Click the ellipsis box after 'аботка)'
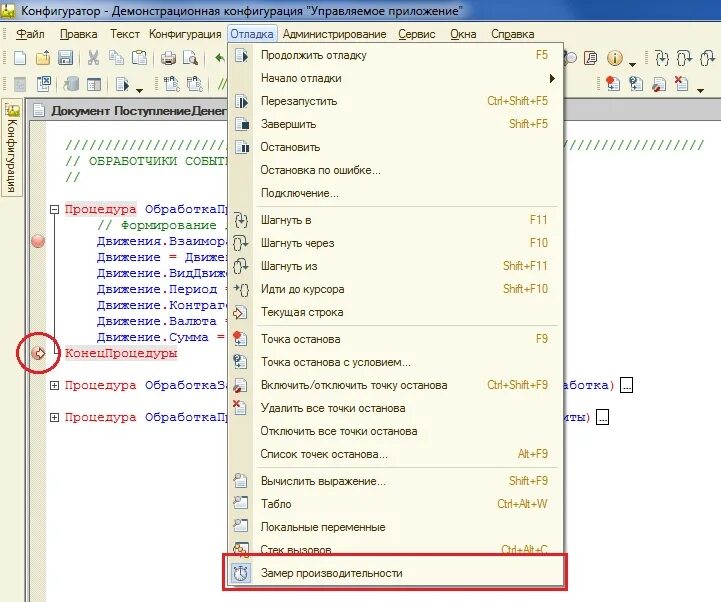Image resolution: width=721 pixels, height=602 pixels. tap(626, 385)
